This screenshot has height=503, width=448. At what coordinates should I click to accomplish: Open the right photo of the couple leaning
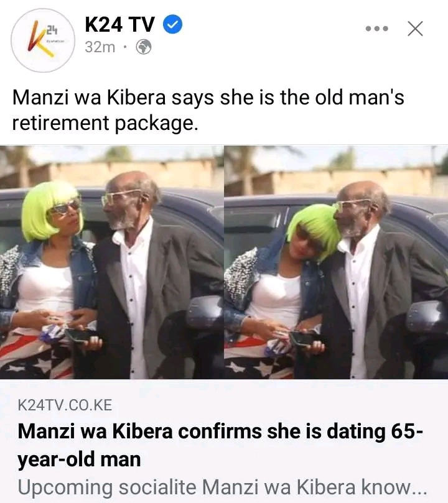pos(336,262)
